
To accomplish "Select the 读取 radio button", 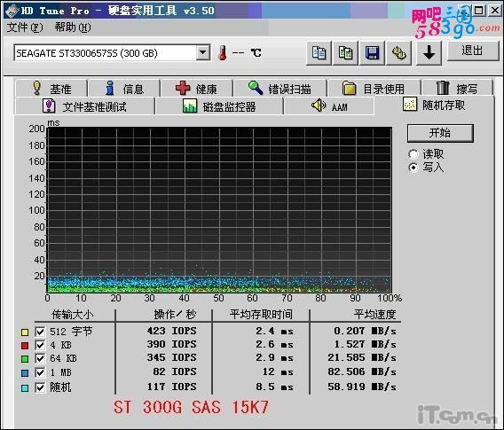I will 413,154.
